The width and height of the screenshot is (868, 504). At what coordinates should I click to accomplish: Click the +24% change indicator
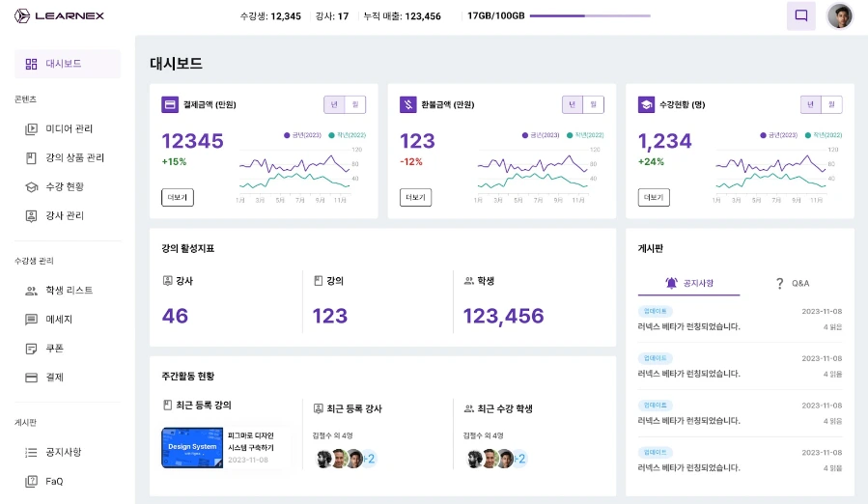(651, 161)
